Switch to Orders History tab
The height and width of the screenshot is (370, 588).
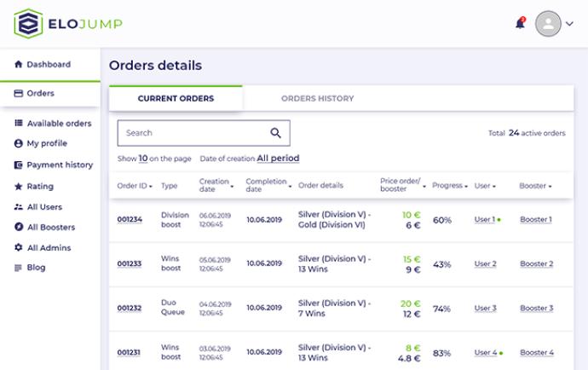(x=317, y=99)
